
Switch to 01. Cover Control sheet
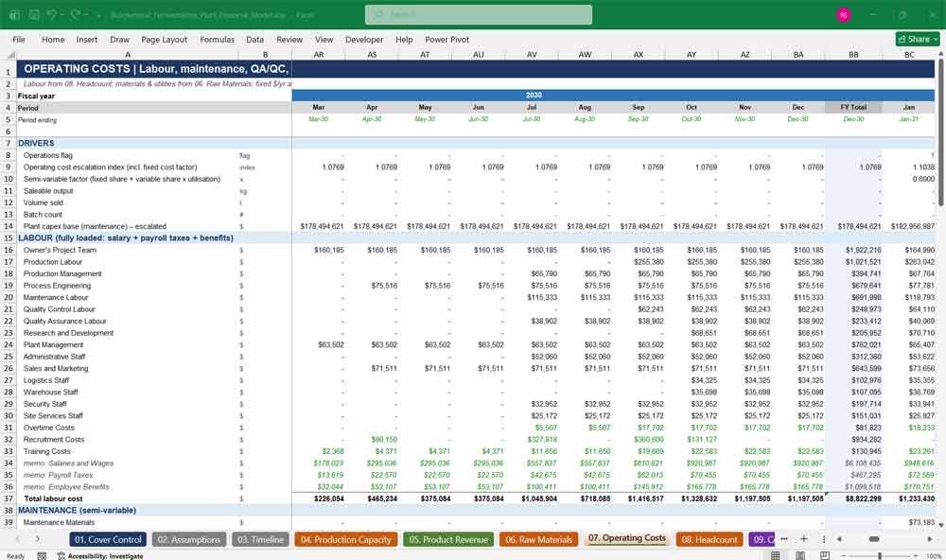click(108, 539)
